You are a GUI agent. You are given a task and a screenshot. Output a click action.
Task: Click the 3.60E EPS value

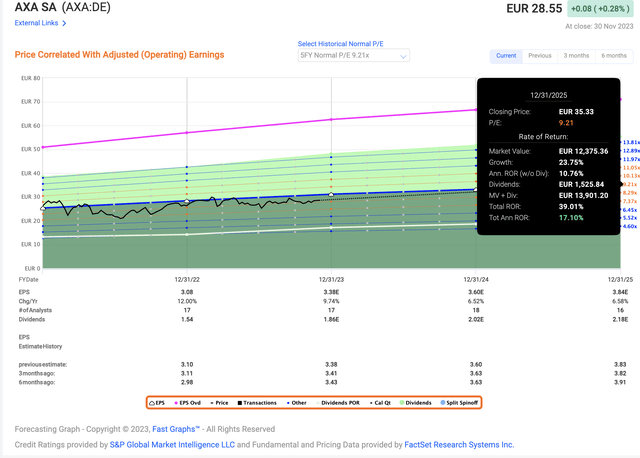click(476, 292)
